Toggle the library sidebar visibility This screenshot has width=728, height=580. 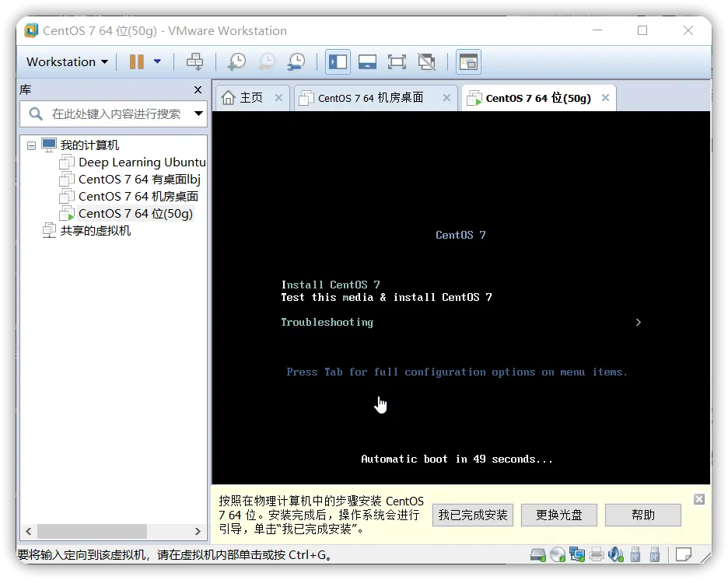pos(338,61)
